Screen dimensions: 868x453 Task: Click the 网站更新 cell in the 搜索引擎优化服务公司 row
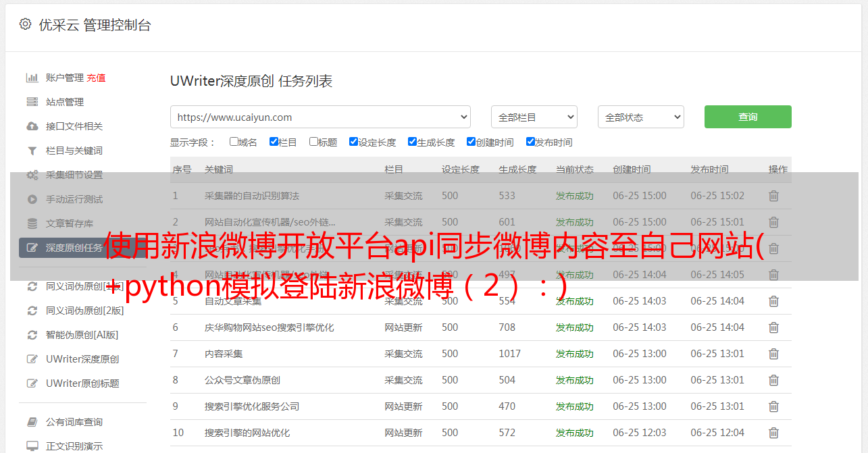click(404, 406)
